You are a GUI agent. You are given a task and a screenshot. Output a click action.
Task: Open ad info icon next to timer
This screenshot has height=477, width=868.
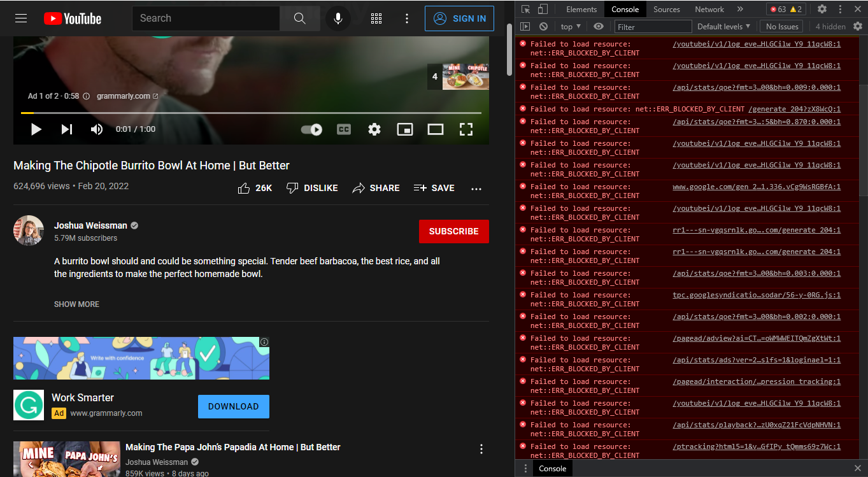pyautogui.click(x=87, y=96)
